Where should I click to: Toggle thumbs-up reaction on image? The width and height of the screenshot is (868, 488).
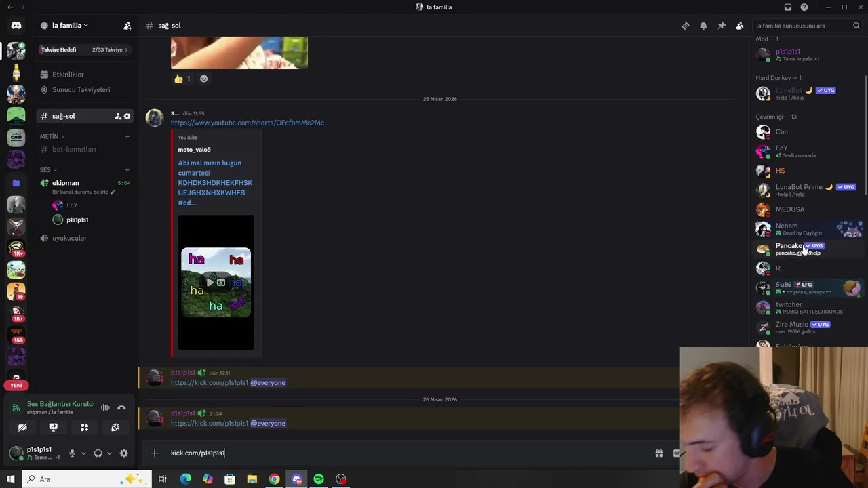pyautogui.click(x=182, y=79)
